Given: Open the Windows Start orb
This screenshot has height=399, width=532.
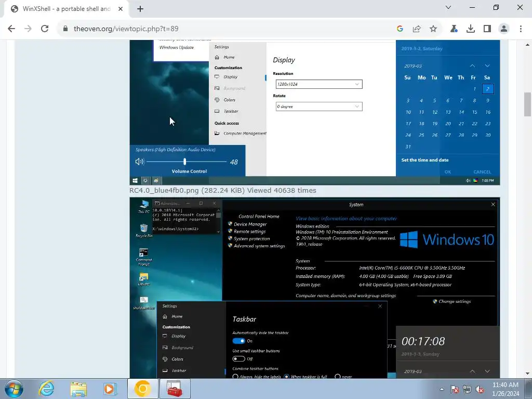Looking at the screenshot, I should point(14,389).
